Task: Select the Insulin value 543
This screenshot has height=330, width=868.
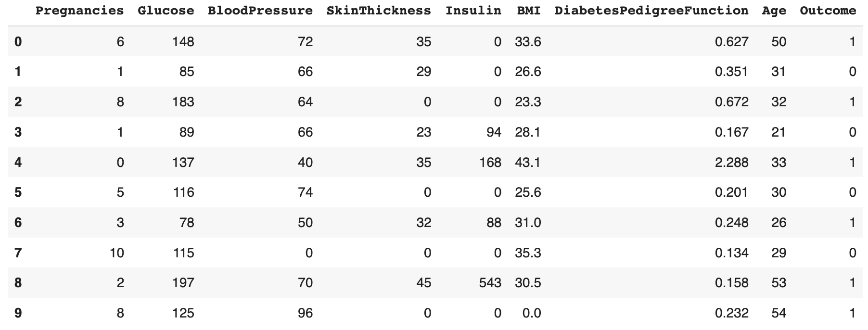Action: pos(490,283)
